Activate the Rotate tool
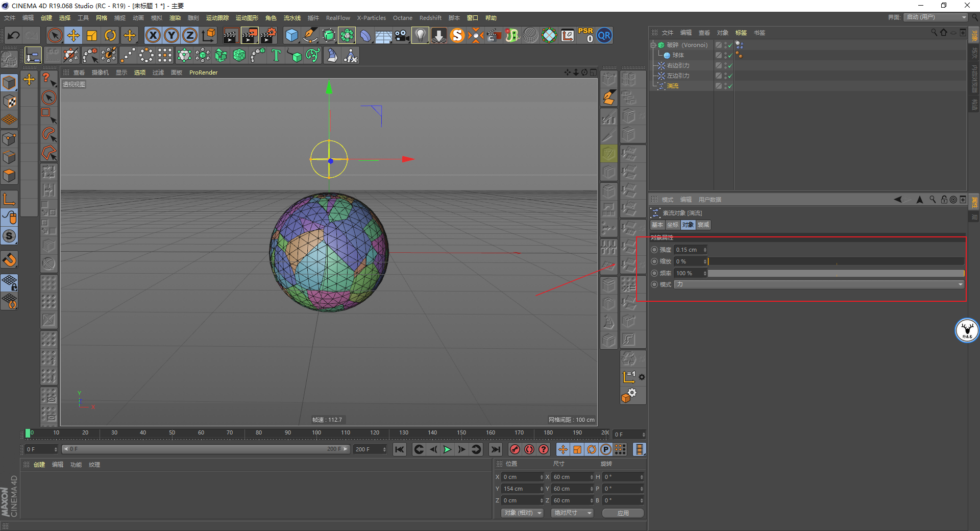980x531 pixels. pos(110,35)
